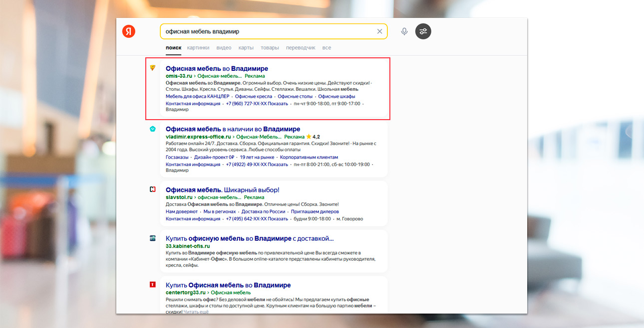Click the centertorg33.ru red favicon

(153, 285)
